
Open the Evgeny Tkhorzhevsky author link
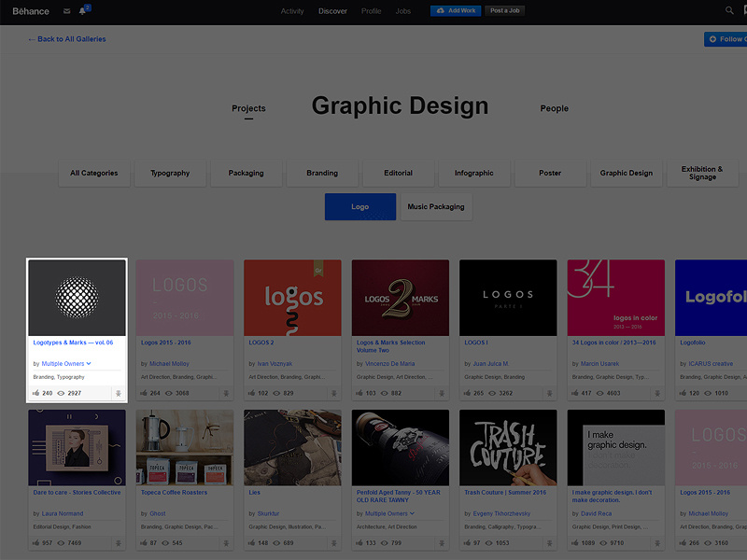point(501,513)
